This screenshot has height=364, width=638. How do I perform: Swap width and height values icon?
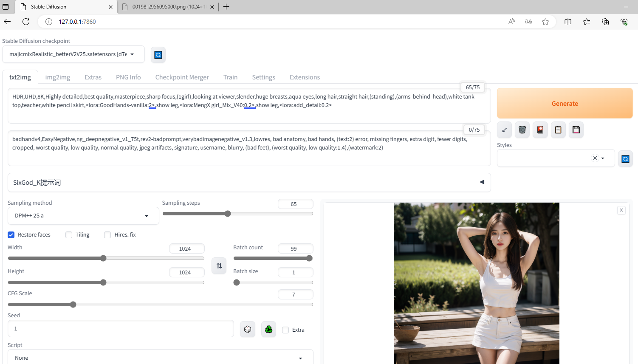click(x=219, y=266)
